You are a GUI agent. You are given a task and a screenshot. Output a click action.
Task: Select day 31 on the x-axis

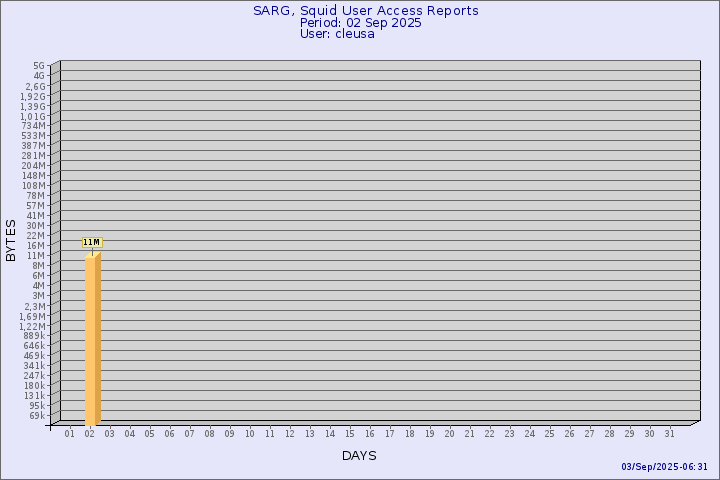point(669,434)
